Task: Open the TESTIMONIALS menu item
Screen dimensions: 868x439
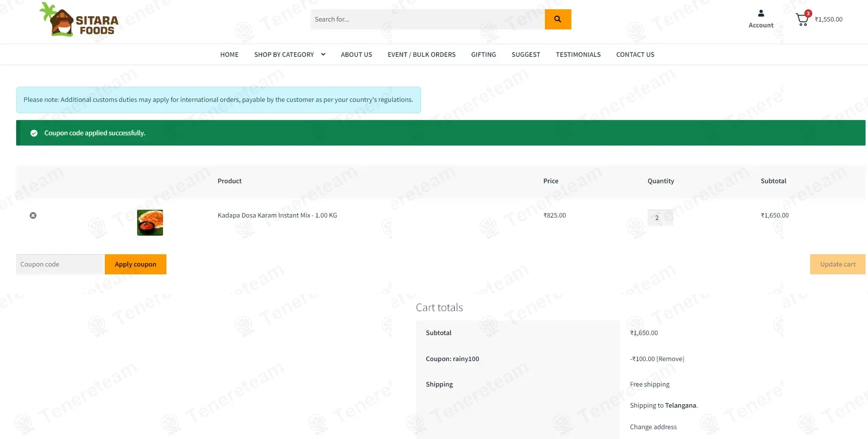Action: click(x=578, y=55)
